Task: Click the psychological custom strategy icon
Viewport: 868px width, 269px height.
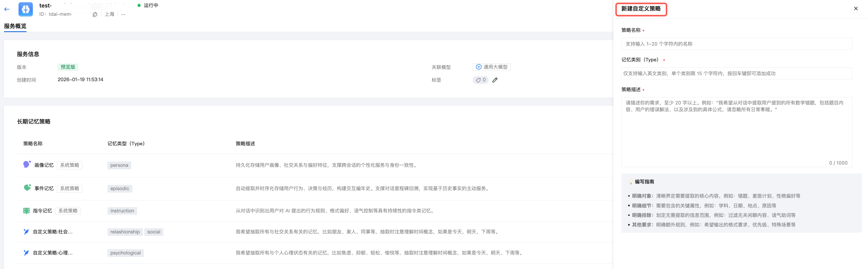Action: point(26,253)
